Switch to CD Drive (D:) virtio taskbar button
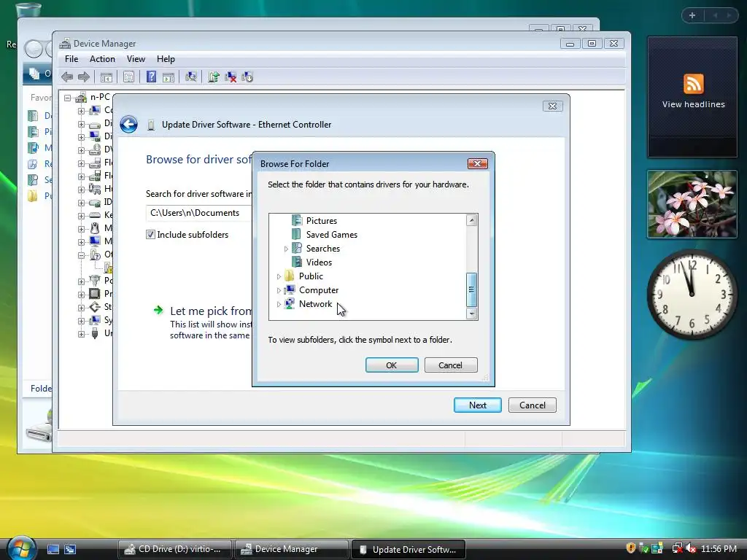Screen dimensions: 747x560 click(x=175, y=549)
